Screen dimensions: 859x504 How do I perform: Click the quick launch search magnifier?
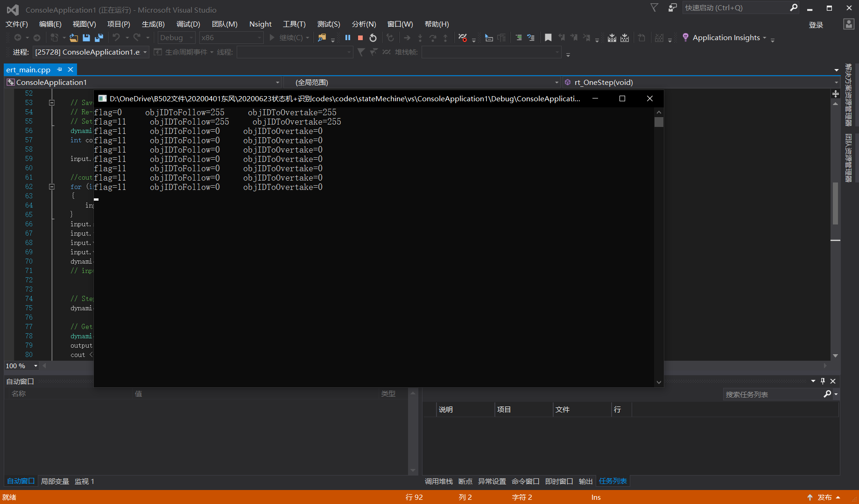[794, 7]
